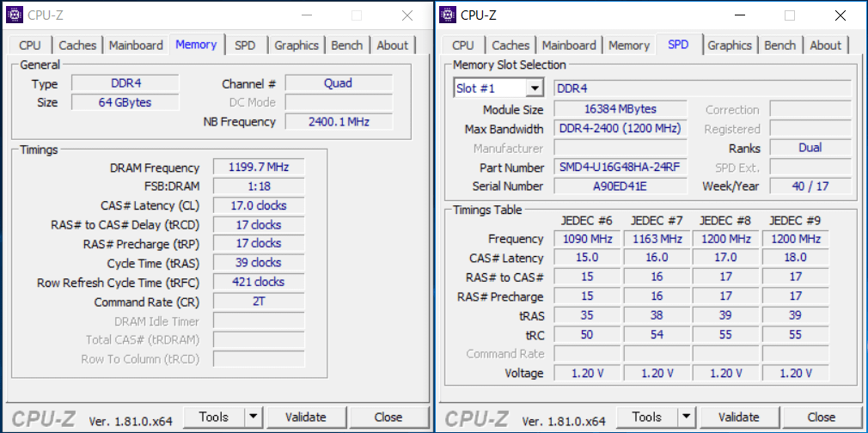Click Close button in the left window
This screenshot has height=433, width=868.
388,417
